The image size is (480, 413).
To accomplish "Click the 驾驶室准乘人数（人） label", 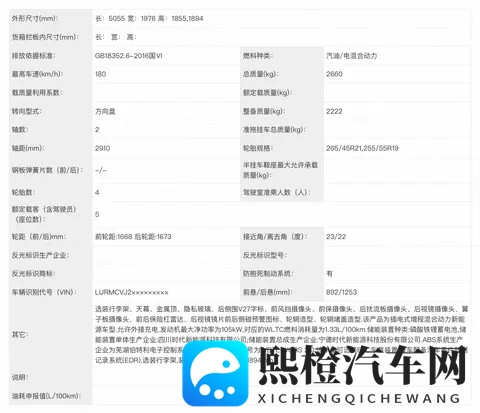I will 277,192.
